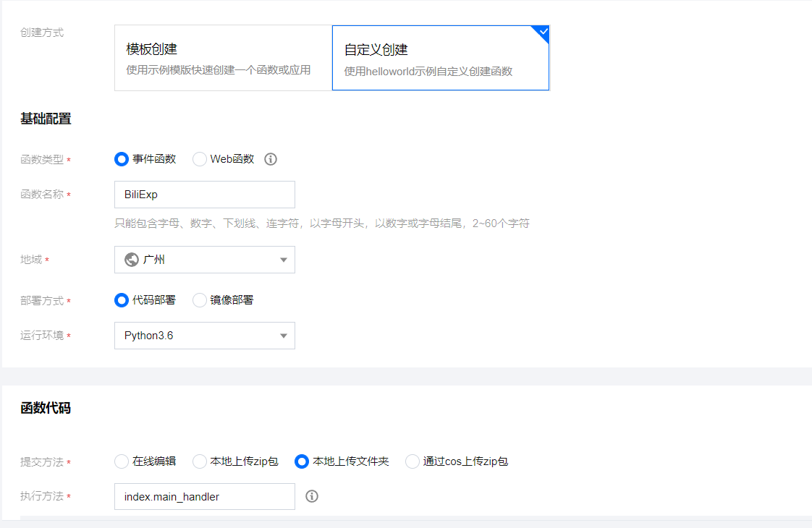Select the 自定义创建 creation card
The height and width of the screenshot is (528, 812).
point(440,57)
